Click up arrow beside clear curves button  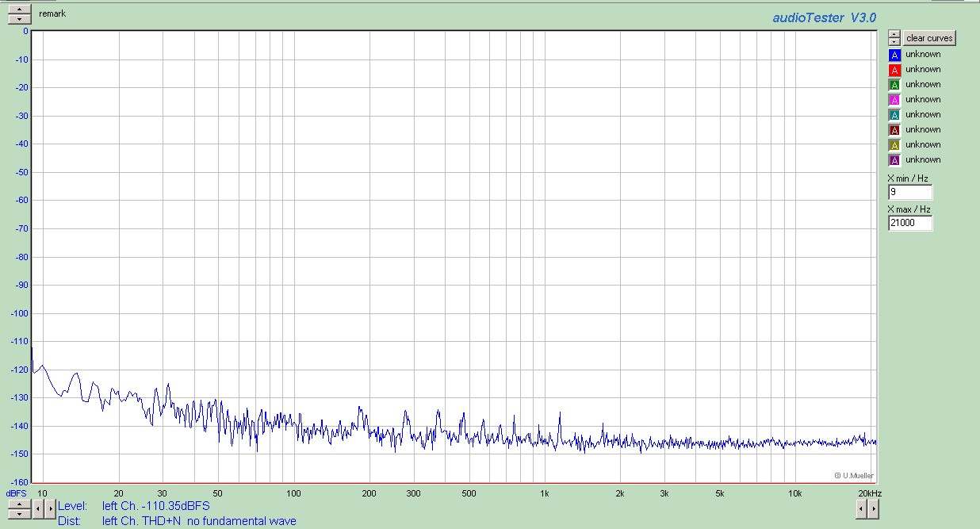tap(894, 34)
